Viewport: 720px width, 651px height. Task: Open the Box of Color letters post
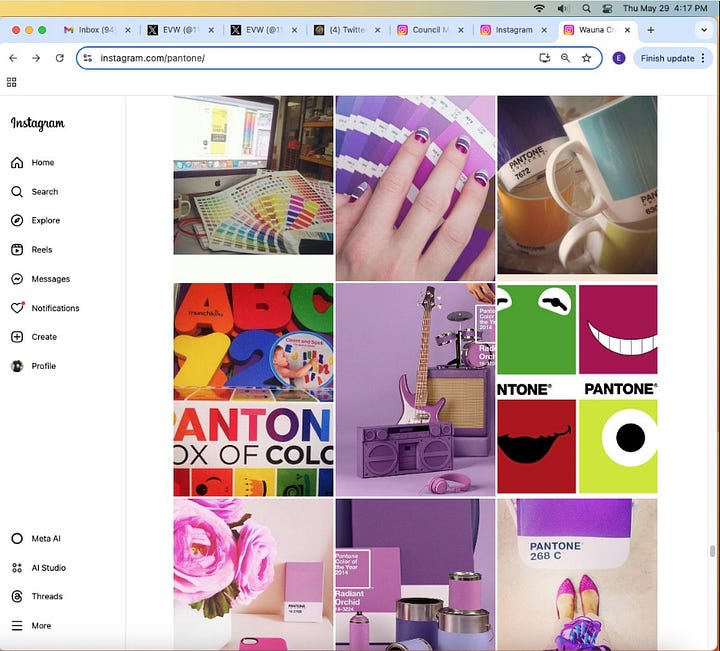[253, 390]
